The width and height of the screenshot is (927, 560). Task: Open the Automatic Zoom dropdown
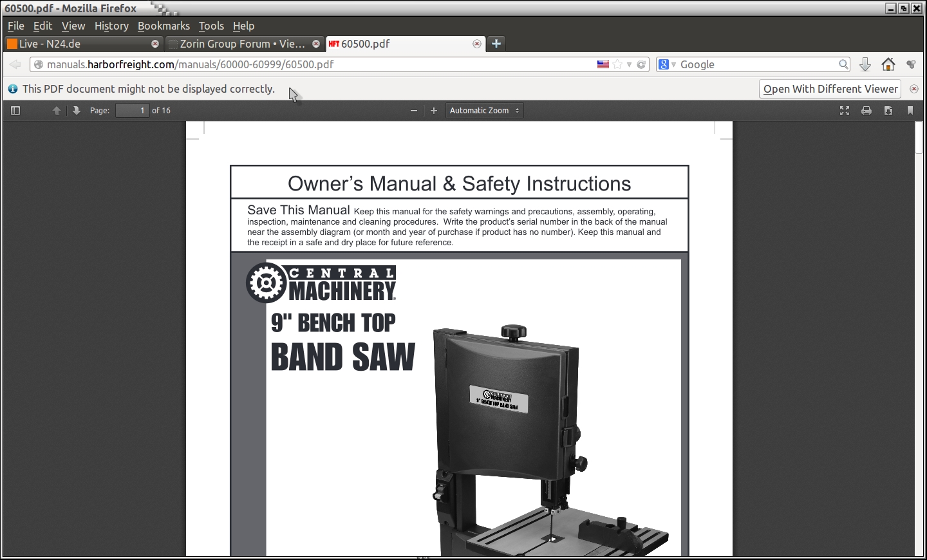coord(484,111)
